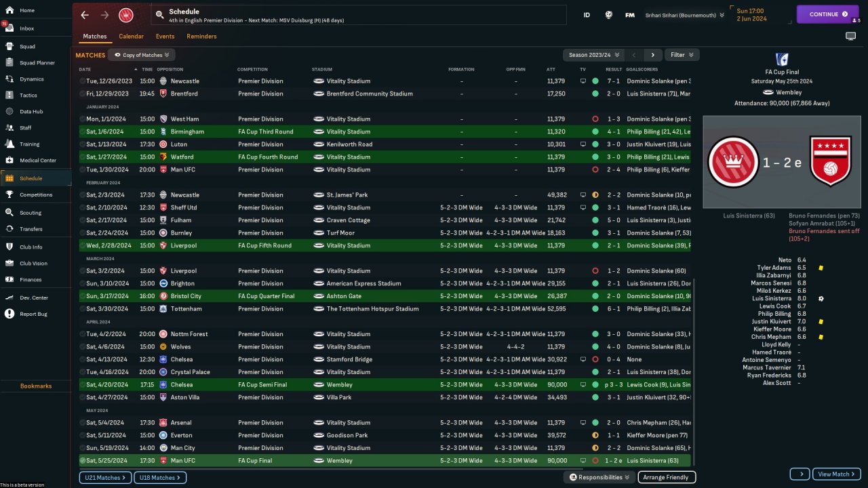Click the goal ball icon beside Luis Sinisterra 8.0

[821, 299]
